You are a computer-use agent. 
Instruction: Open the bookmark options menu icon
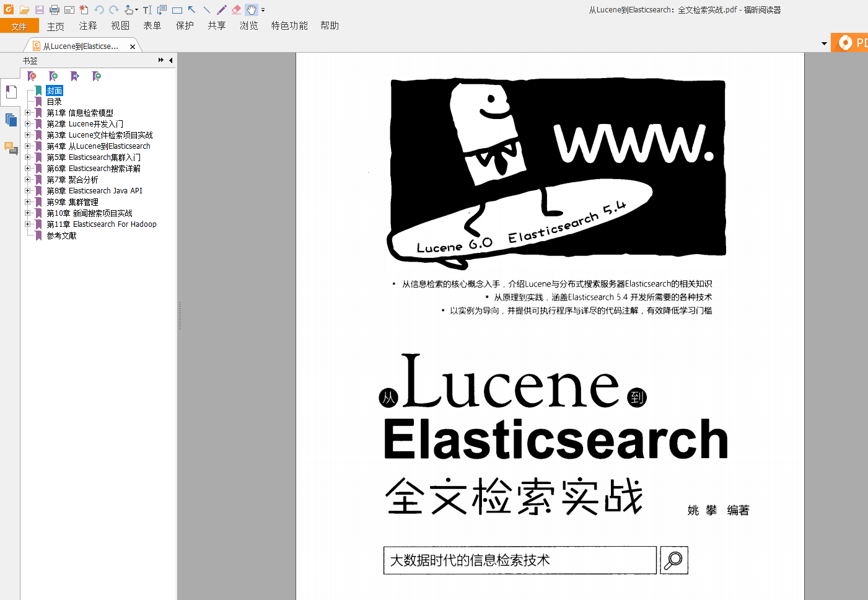click(x=97, y=76)
